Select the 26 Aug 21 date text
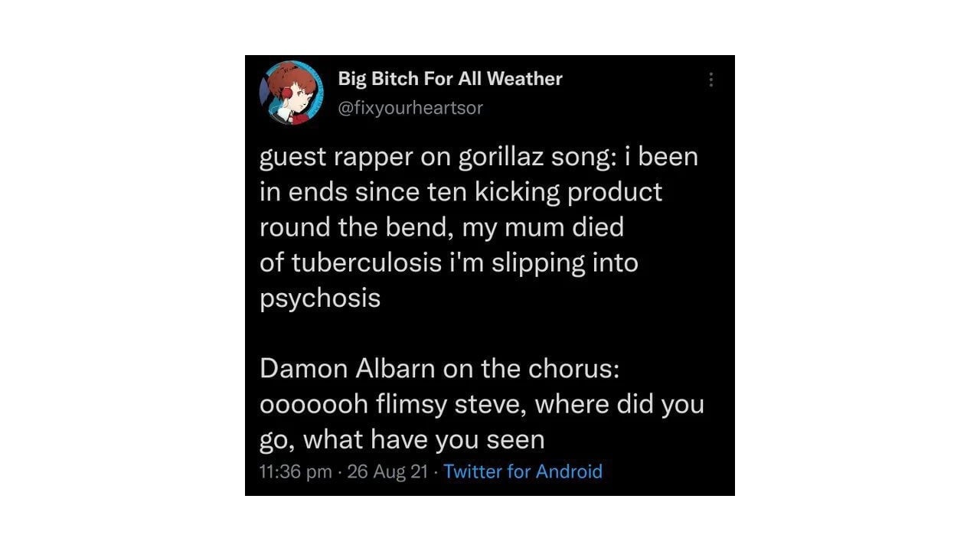 387,471
